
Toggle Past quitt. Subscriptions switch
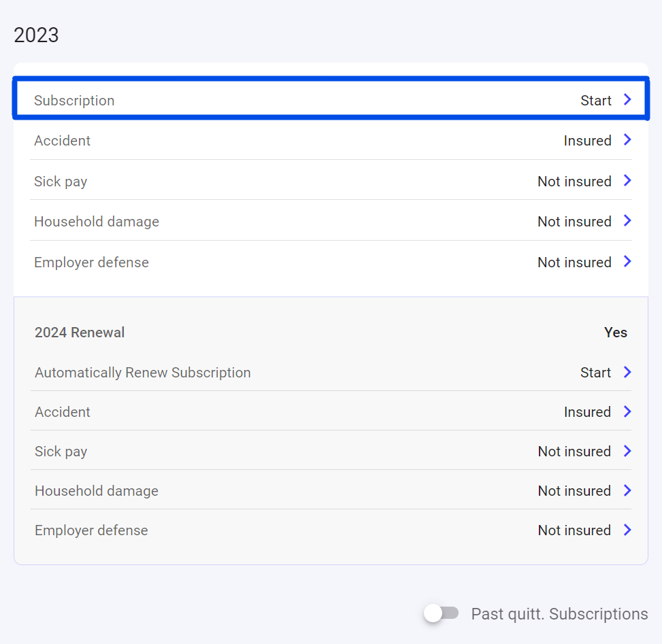tap(442, 613)
